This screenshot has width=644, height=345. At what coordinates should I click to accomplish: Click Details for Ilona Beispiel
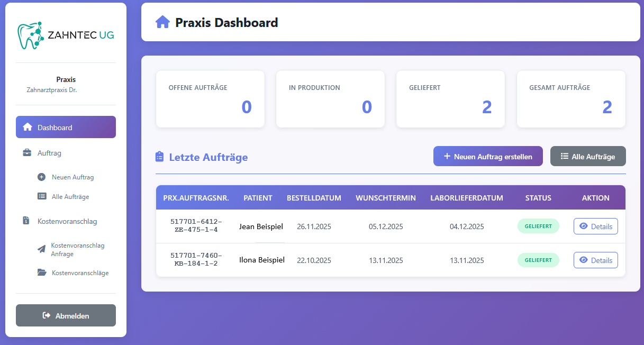click(x=595, y=260)
